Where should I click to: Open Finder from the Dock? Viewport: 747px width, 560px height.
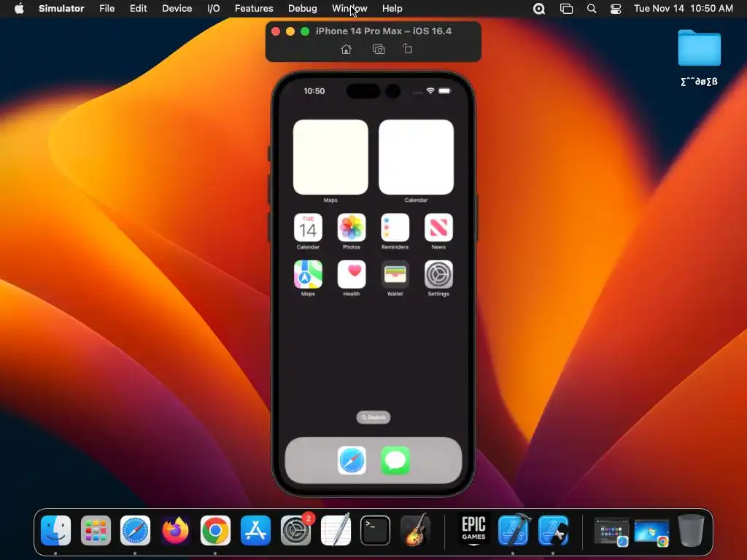point(55,530)
